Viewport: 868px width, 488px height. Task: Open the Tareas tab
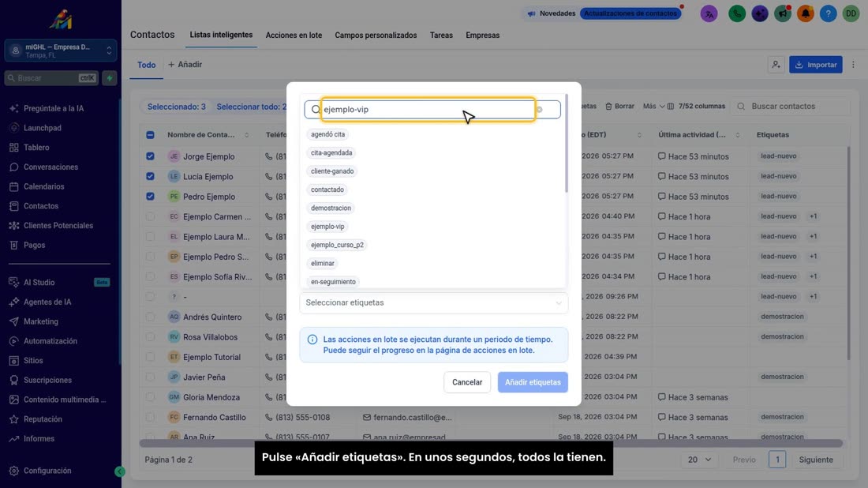point(441,36)
